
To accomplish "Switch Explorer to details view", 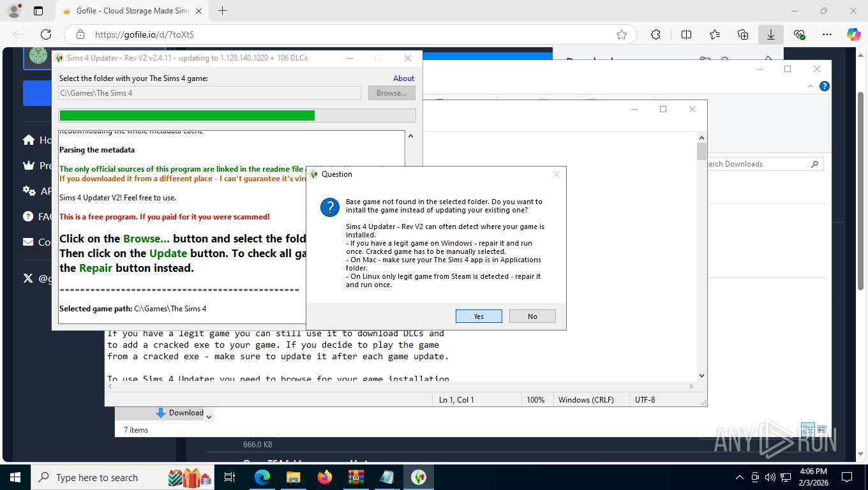I will pos(808,430).
